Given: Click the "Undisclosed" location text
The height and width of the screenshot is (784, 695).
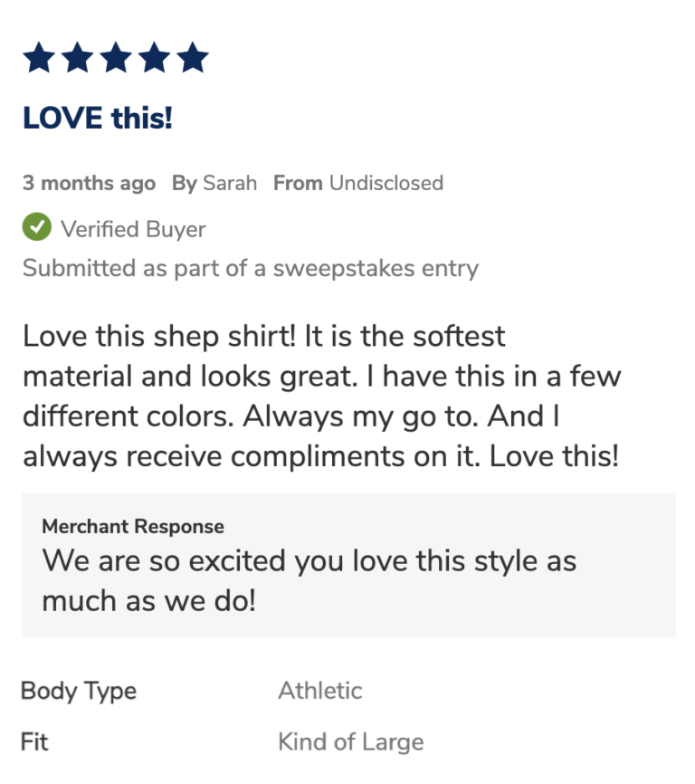Looking at the screenshot, I should pos(386,183).
